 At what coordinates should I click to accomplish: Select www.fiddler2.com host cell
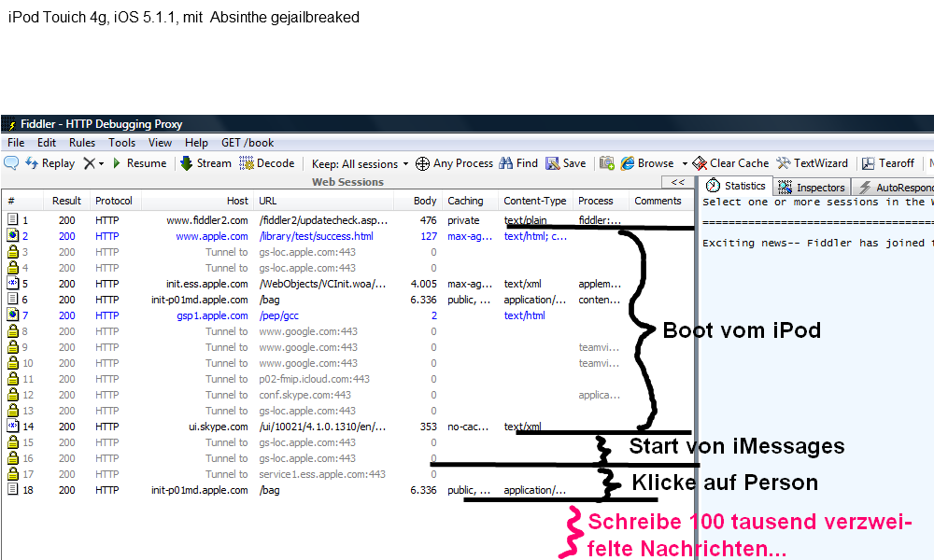pos(206,220)
